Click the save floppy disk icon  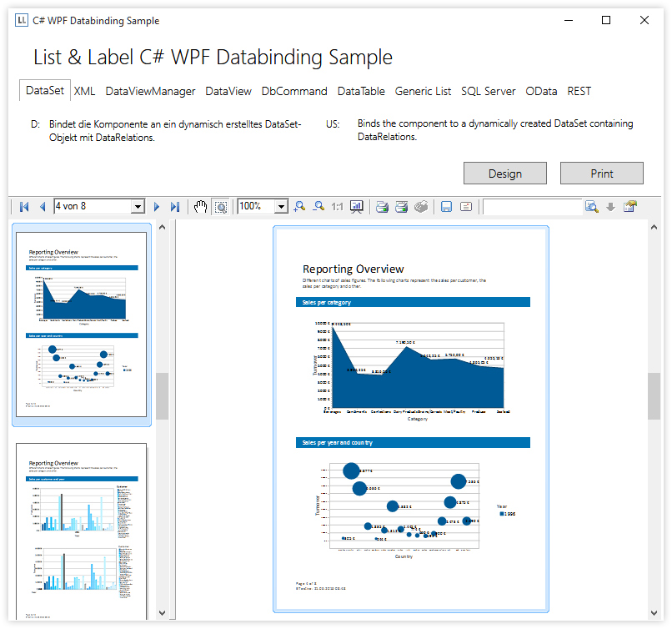[446, 207]
